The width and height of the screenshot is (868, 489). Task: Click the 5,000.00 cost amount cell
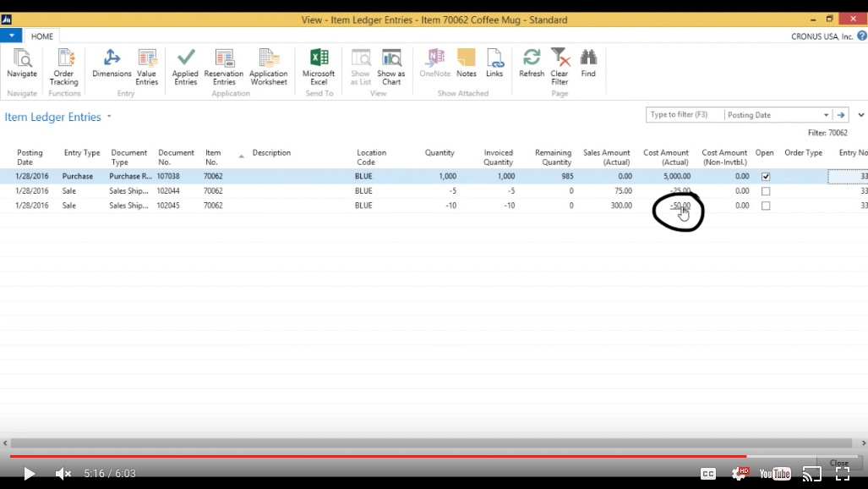pyautogui.click(x=676, y=176)
